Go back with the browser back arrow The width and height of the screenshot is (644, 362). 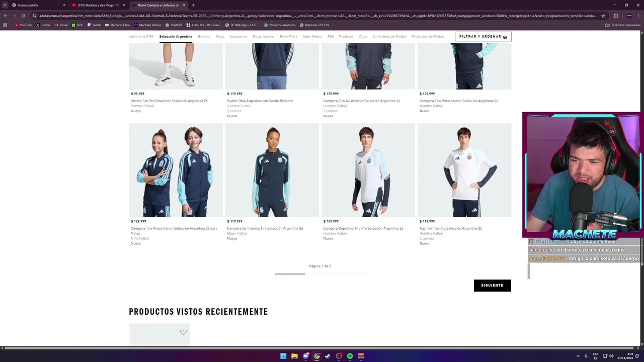coord(5,16)
